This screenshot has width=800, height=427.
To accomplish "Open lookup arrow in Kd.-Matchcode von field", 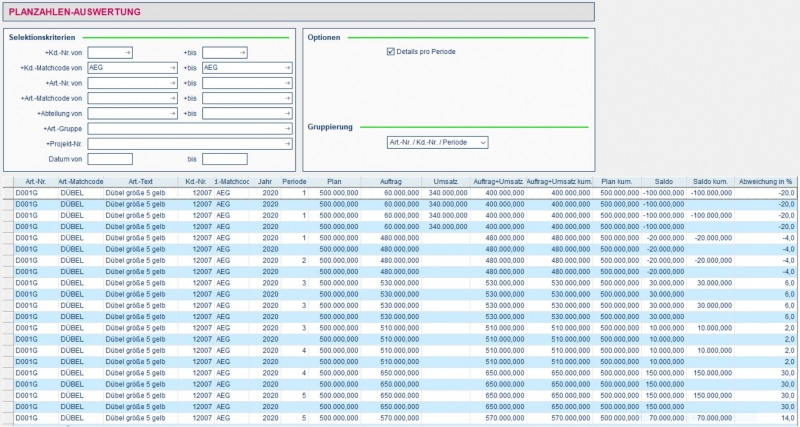I will pos(173,68).
